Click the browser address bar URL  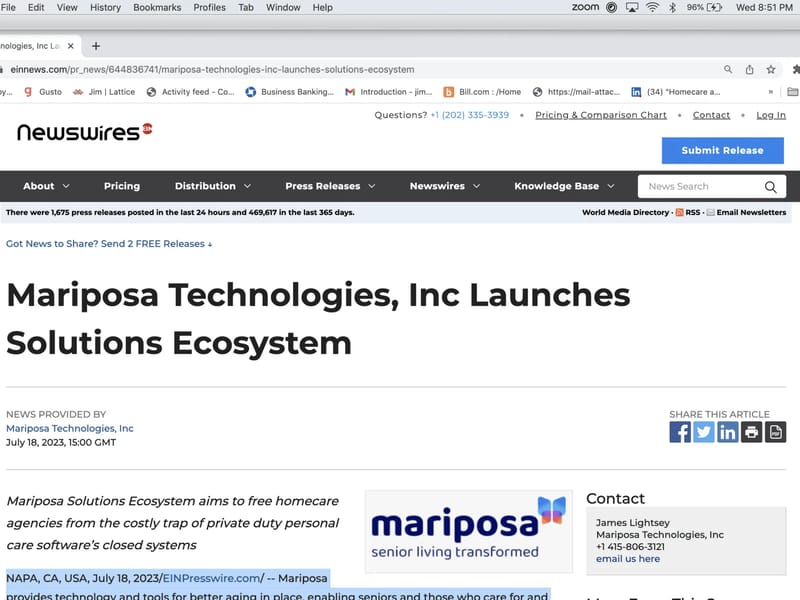coord(212,69)
